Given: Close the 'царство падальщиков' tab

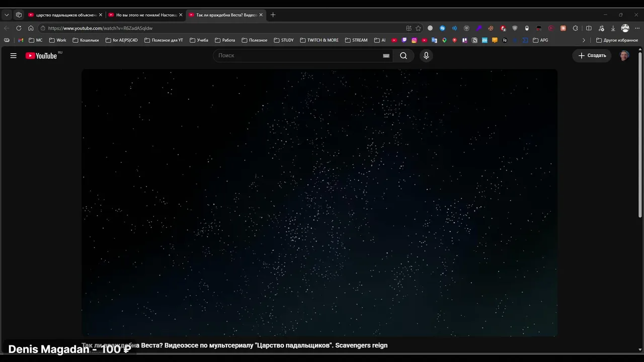Looking at the screenshot, I should 101,15.
